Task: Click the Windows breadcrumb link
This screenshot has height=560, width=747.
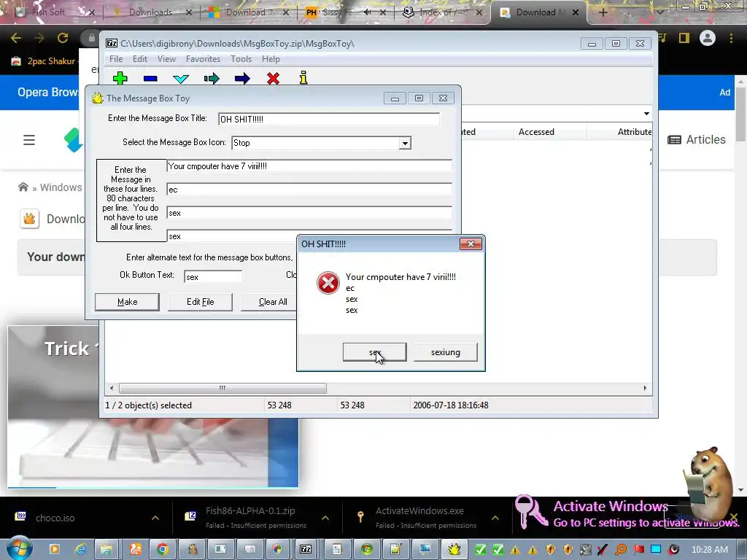Action: (x=61, y=187)
